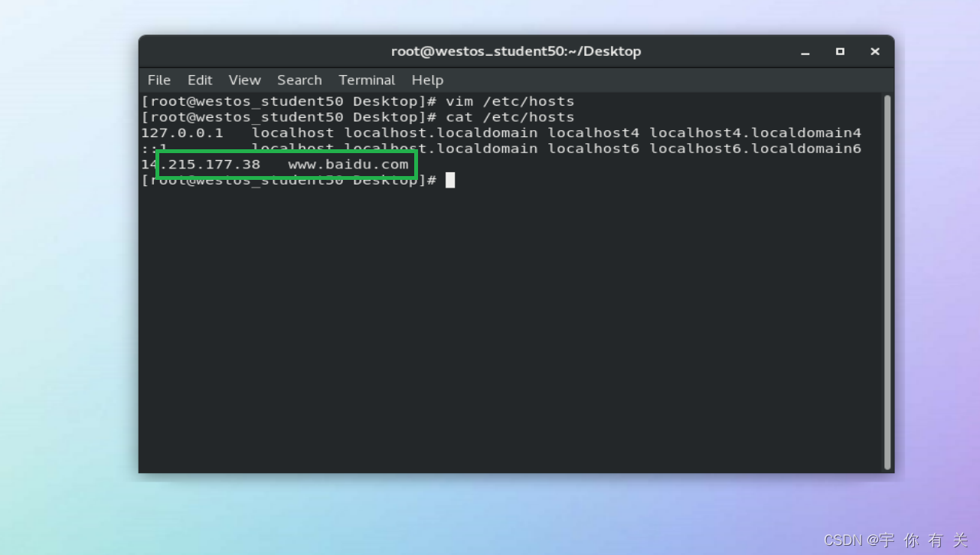Click the 'vim /etc/hosts' command text
The image size is (980, 555).
tap(510, 101)
